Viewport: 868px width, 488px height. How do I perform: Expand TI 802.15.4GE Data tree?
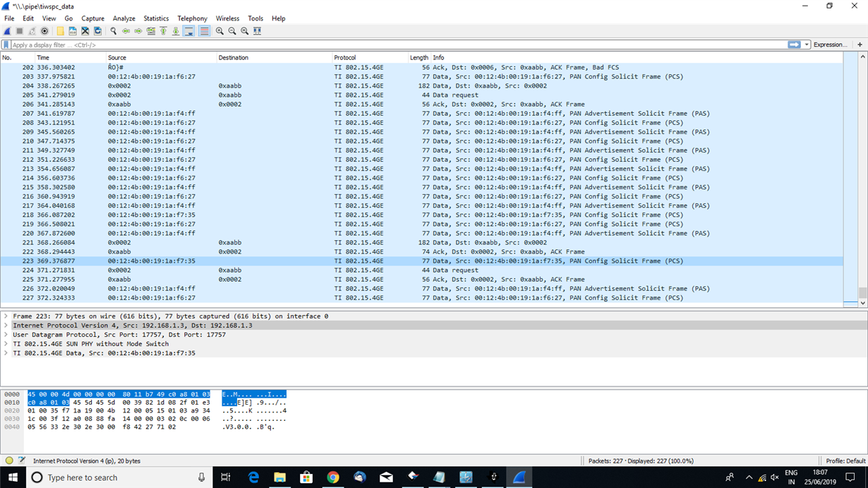[x=6, y=353]
